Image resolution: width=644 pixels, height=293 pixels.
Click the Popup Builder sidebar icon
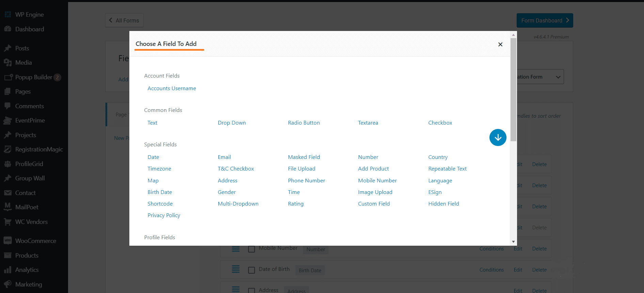point(7,77)
